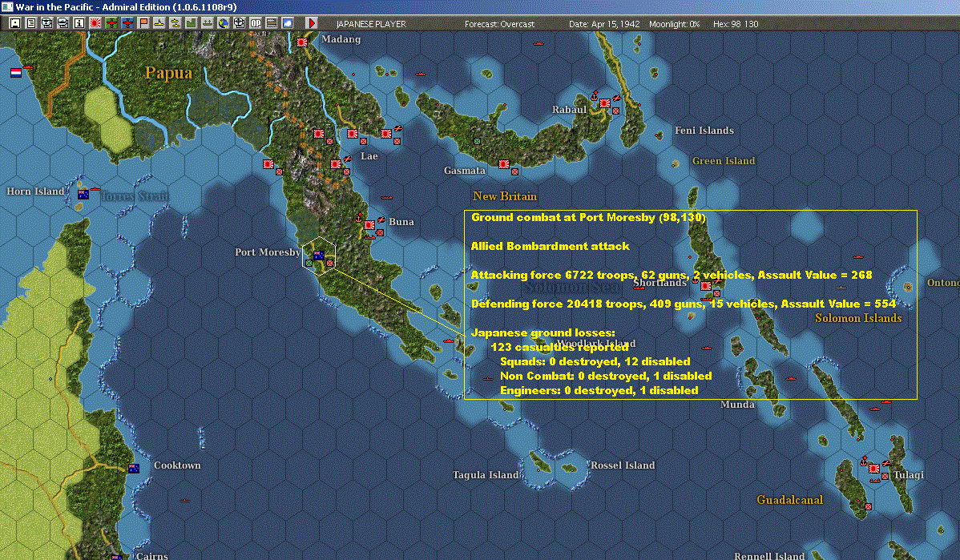
Task: Click the double yellow ships toolbar icon
Action: pyautogui.click(x=175, y=23)
